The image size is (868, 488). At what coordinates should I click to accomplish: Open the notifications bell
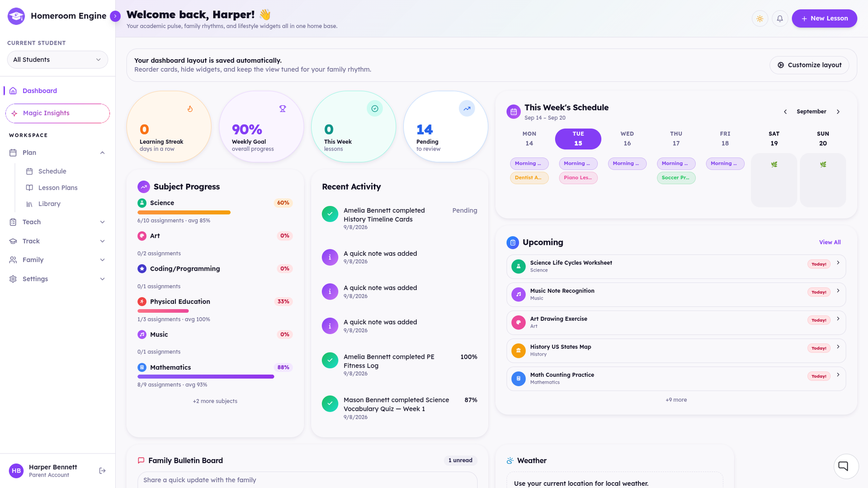click(x=780, y=19)
